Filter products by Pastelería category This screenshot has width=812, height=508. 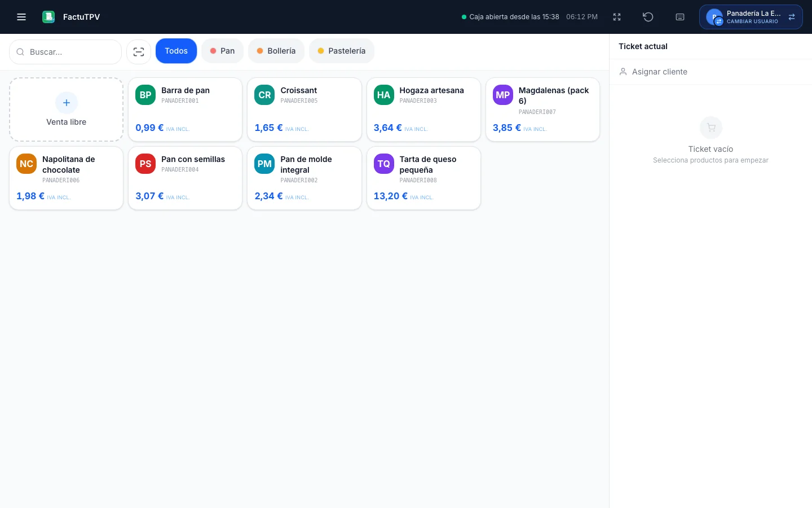click(342, 51)
